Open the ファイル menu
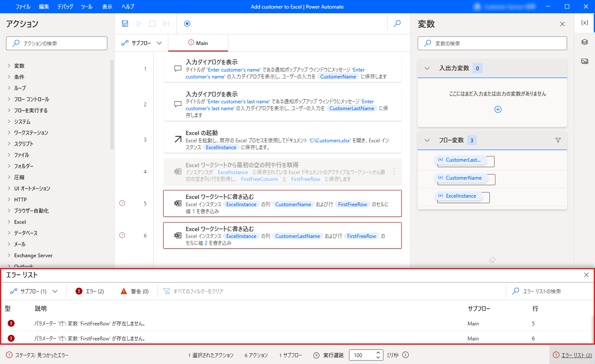Screen dimensions: 595x364 (23, 7)
